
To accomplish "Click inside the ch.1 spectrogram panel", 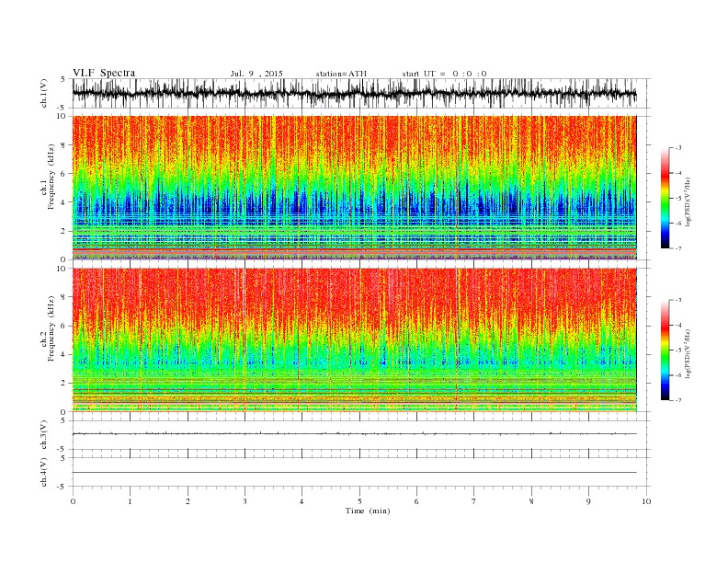I will click(354, 188).
